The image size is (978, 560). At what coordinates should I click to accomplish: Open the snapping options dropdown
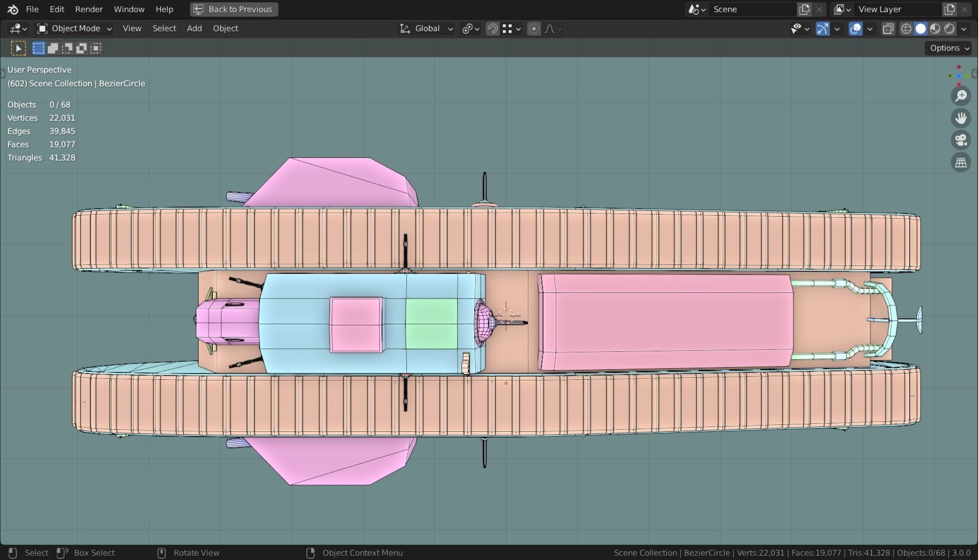[x=512, y=29]
